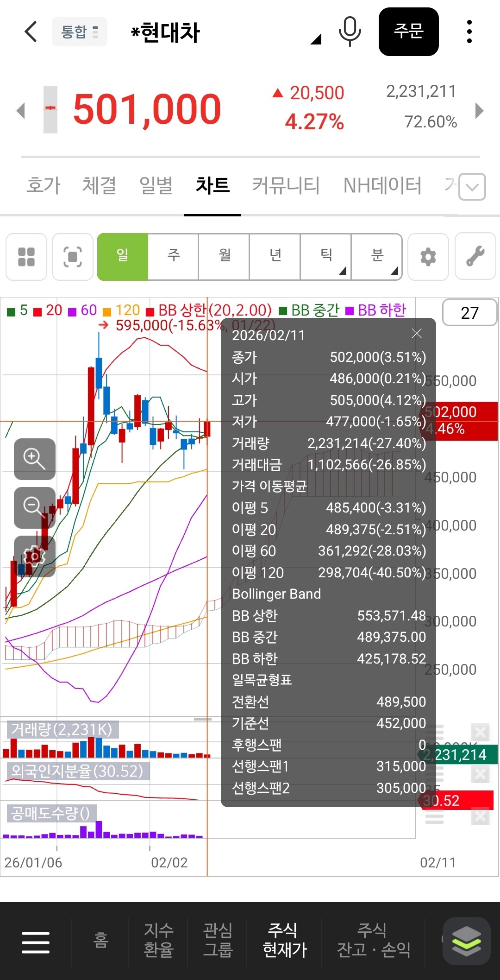Open the hamburger main menu
Viewport: 500px width, 980px height.
(36, 942)
